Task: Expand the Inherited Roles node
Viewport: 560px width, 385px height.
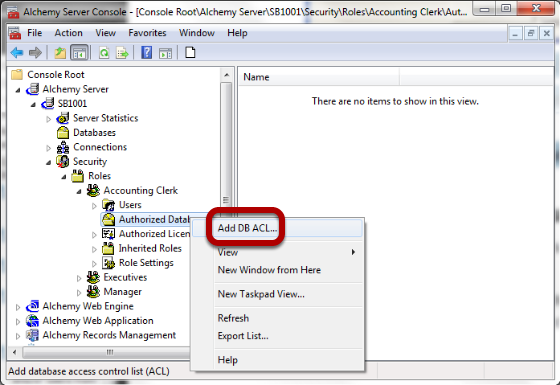Action: [94, 249]
